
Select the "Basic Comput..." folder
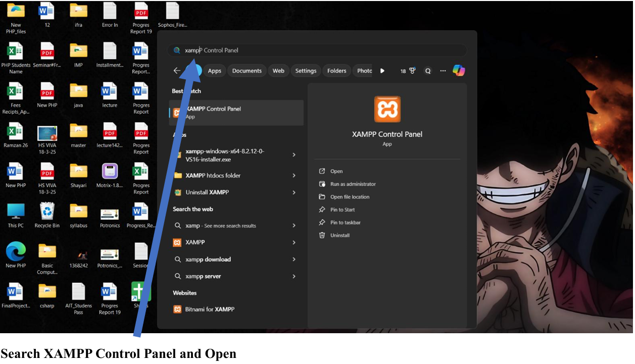click(47, 258)
